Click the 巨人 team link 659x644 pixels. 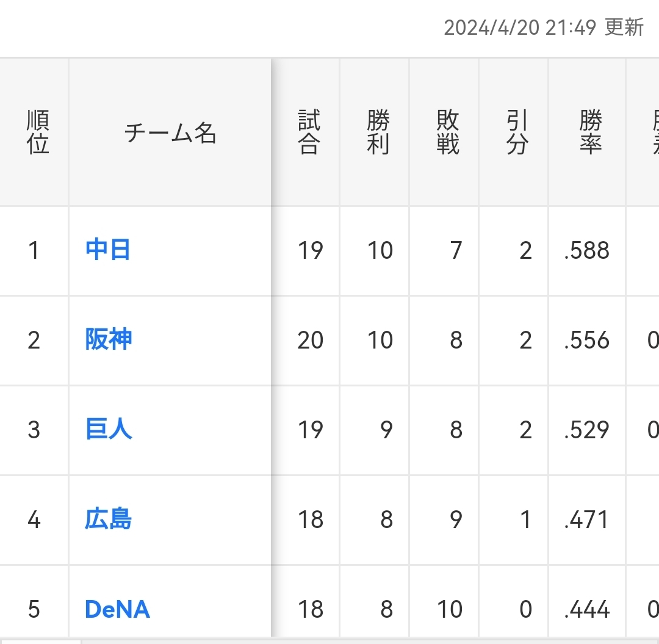[x=109, y=430]
